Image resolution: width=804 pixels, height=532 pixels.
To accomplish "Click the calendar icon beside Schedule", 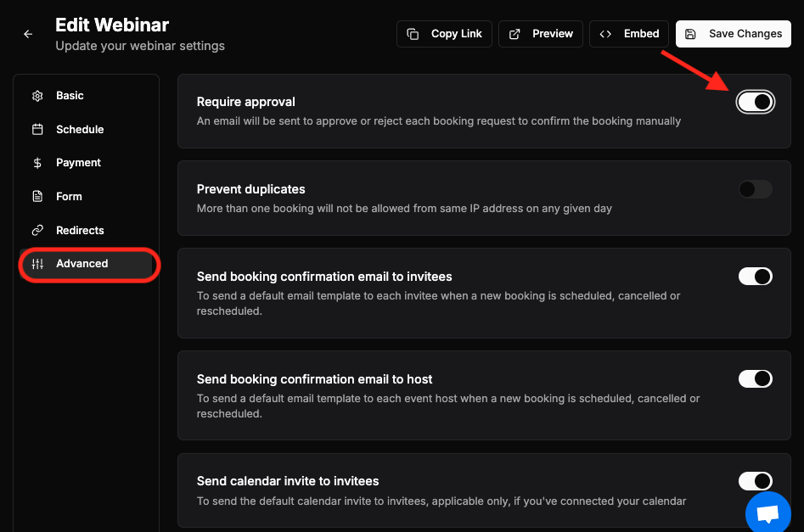I will click(x=37, y=129).
